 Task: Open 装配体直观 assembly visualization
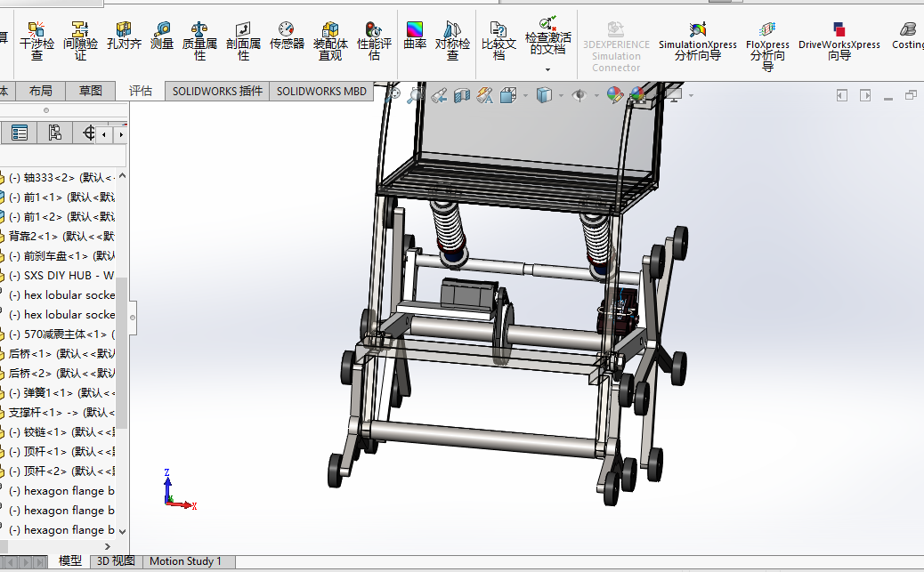[330, 41]
